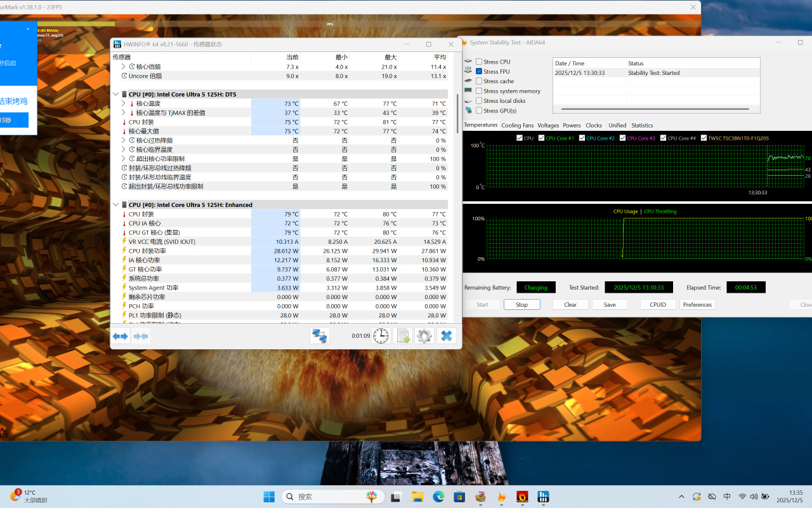Click the blue X icon in HWiNFO toolbar
812x508 pixels.
pyautogui.click(x=447, y=336)
